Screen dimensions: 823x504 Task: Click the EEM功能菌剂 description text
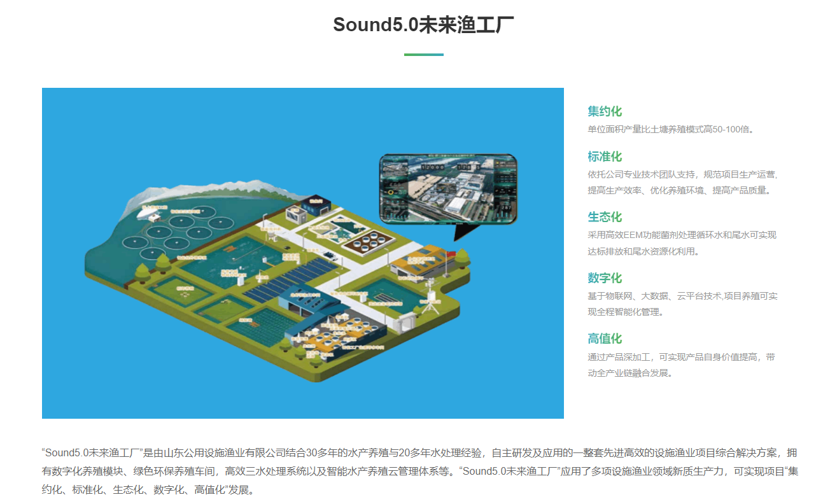pos(682,235)
